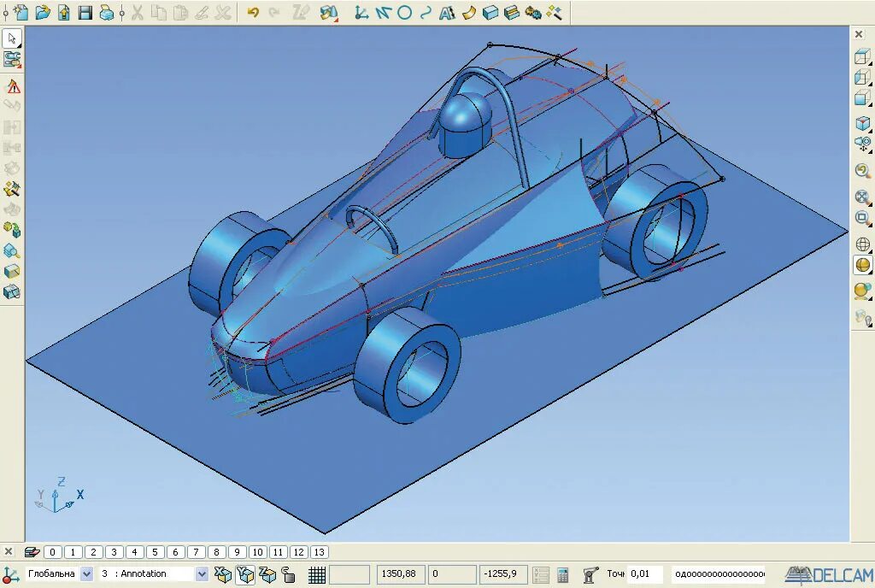Toggle level 0 button
Viewport: 875px width, 588px height.
[52, 552]
